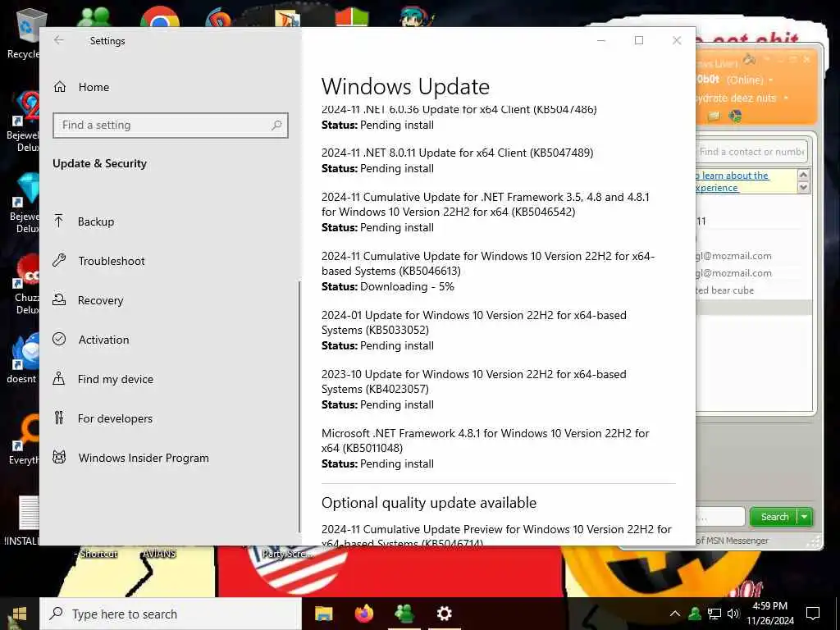Click the taskbar Type here to search box
Screen dimensions: 840x630
click(x=171, y=614)
